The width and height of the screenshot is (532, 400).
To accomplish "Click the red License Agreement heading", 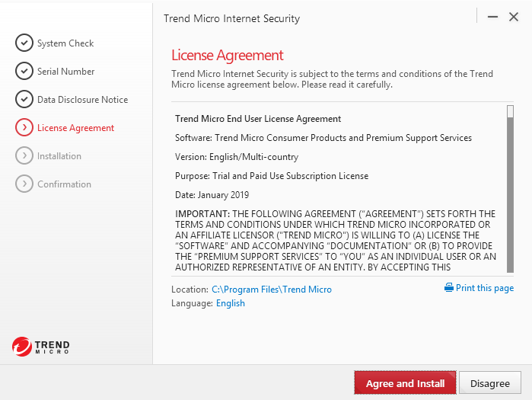I will 227,56.
